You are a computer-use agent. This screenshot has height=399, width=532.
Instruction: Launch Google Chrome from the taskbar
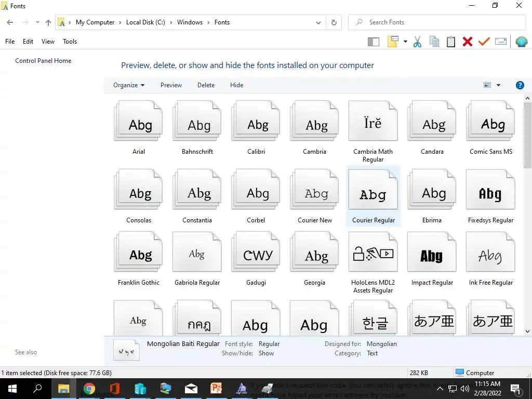(x=89, y=389)
